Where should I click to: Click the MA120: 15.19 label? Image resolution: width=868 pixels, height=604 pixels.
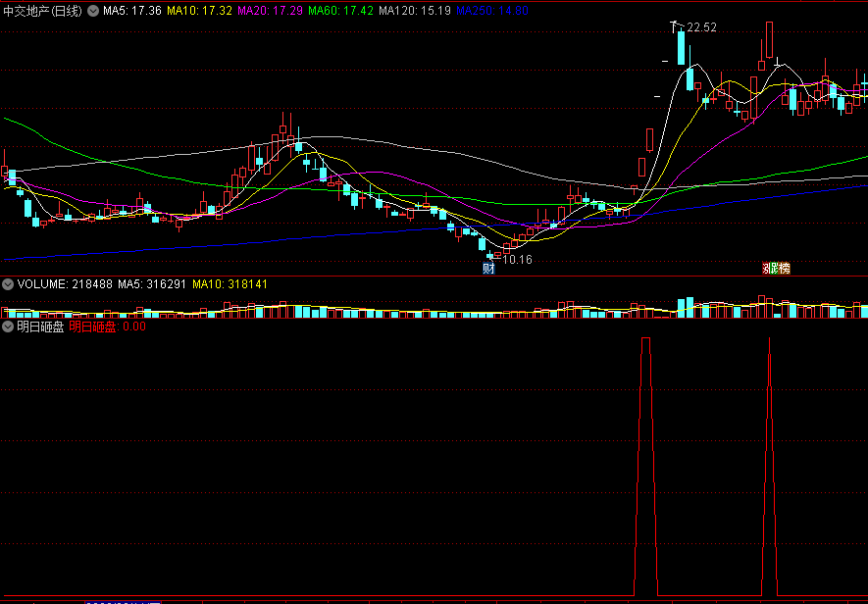pyautogui.click(x=415, y=11)
